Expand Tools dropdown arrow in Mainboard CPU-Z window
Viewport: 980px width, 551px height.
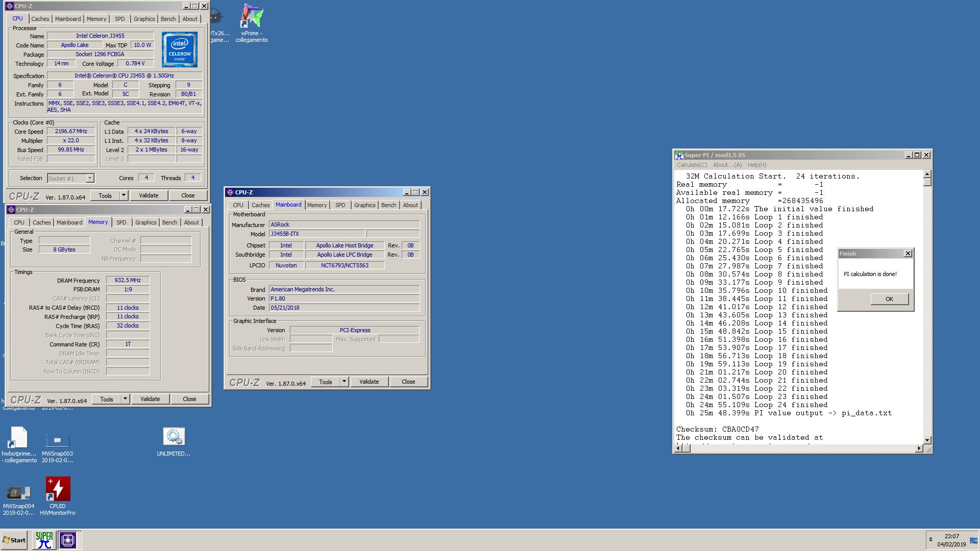click(x=344, y=382)
